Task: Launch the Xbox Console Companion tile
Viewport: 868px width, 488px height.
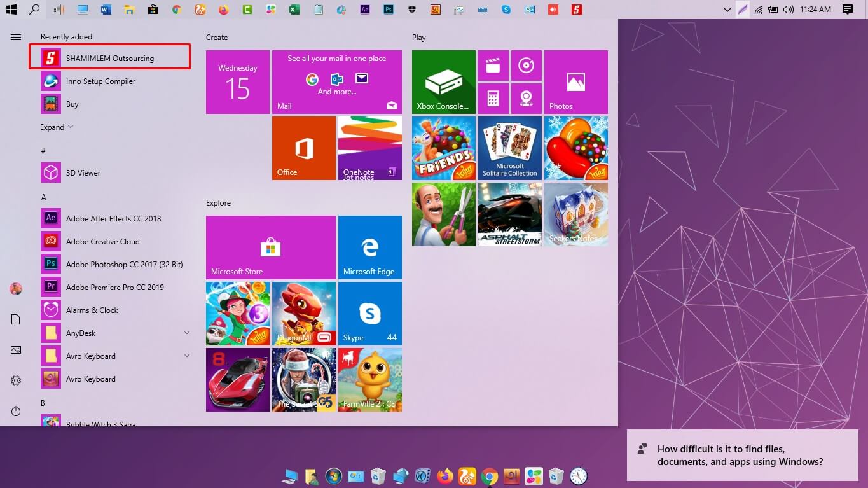Action: point(444,82)
